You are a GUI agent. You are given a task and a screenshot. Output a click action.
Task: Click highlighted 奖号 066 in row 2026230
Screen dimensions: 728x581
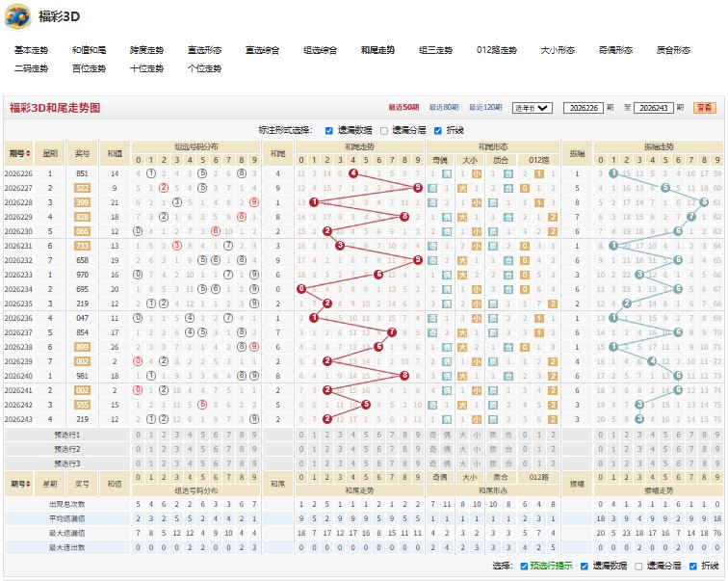tap(82, 231)
